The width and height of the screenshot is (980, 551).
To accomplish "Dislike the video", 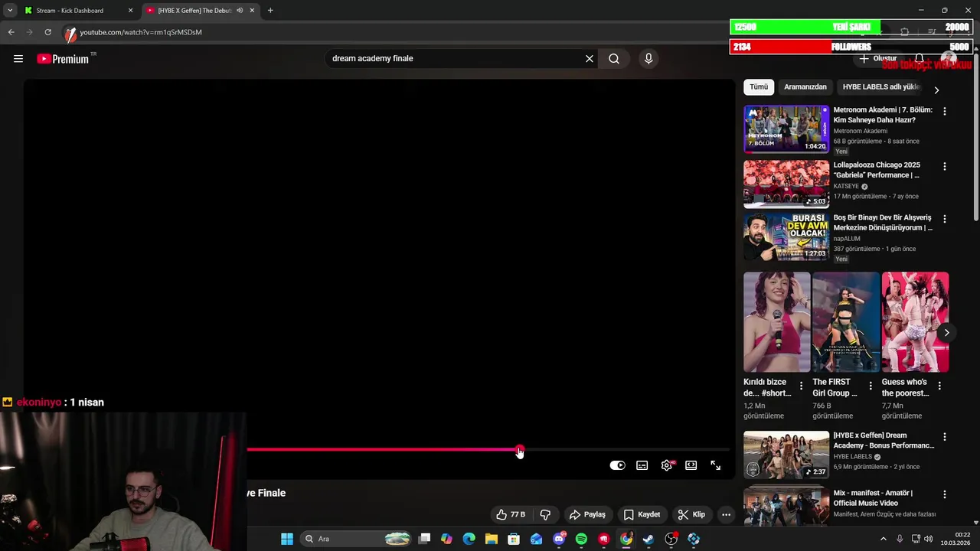I will pos(546,515).
